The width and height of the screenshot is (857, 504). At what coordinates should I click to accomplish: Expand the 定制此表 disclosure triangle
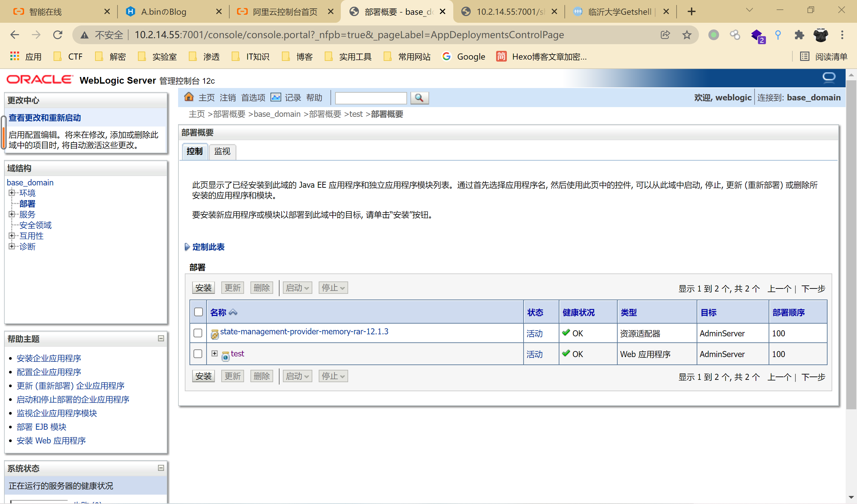187,247
